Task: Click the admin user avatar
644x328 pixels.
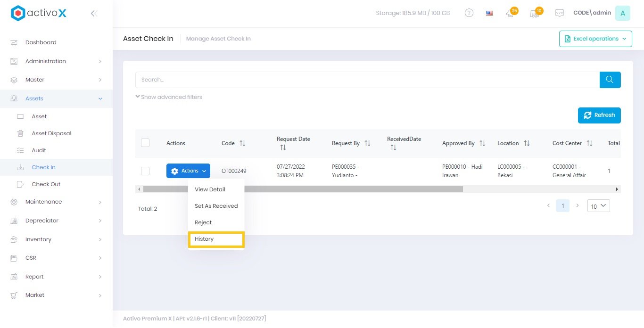Action: pyautogui.click(x=622, y=13)
